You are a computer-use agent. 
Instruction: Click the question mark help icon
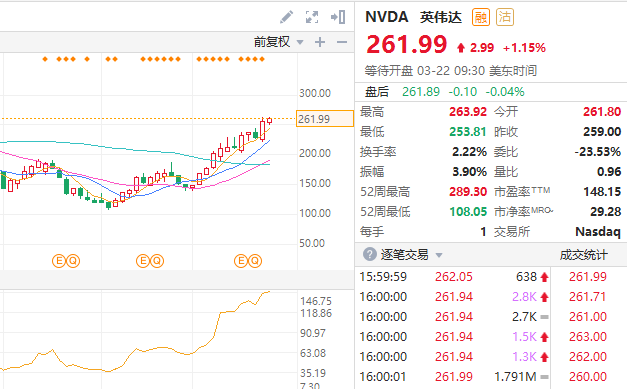click(369, 254)
